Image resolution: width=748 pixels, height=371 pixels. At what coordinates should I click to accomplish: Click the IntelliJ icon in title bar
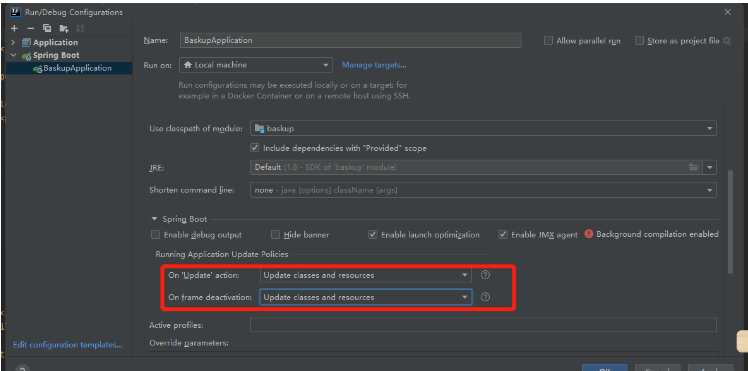[x=15, y=12]
